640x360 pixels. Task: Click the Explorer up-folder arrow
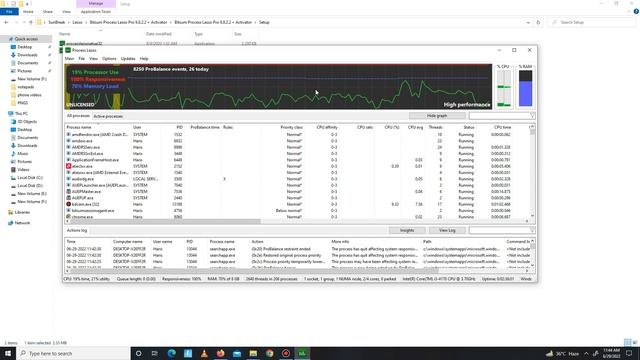[x=31, y=22]
